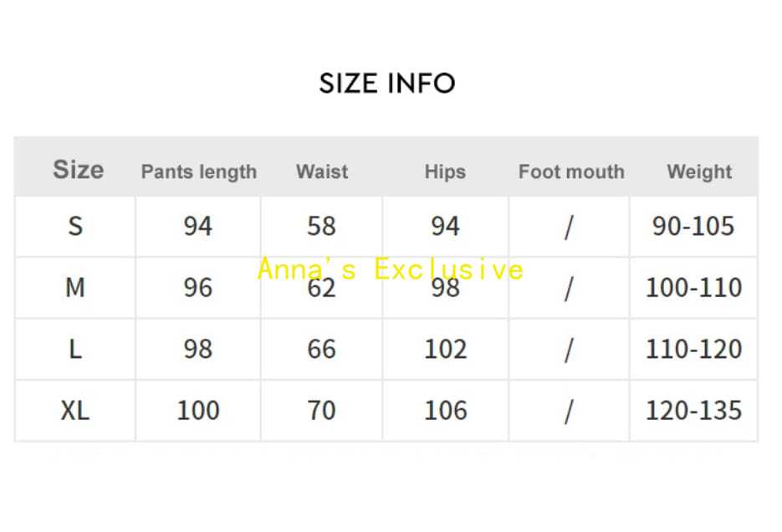
Task: Click the Waist column header
Action: point(321,171)
